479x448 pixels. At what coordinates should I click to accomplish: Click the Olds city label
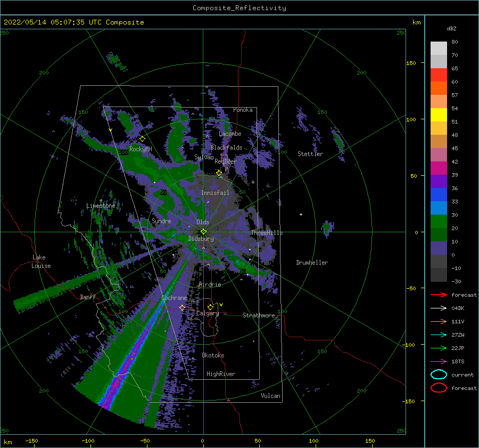(x=203, y=222)
